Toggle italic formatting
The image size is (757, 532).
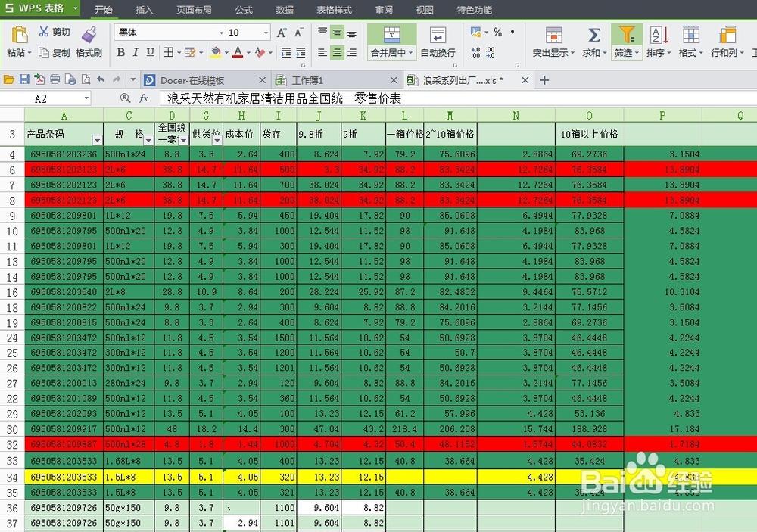pyautogui.click(x=136, y=52)
